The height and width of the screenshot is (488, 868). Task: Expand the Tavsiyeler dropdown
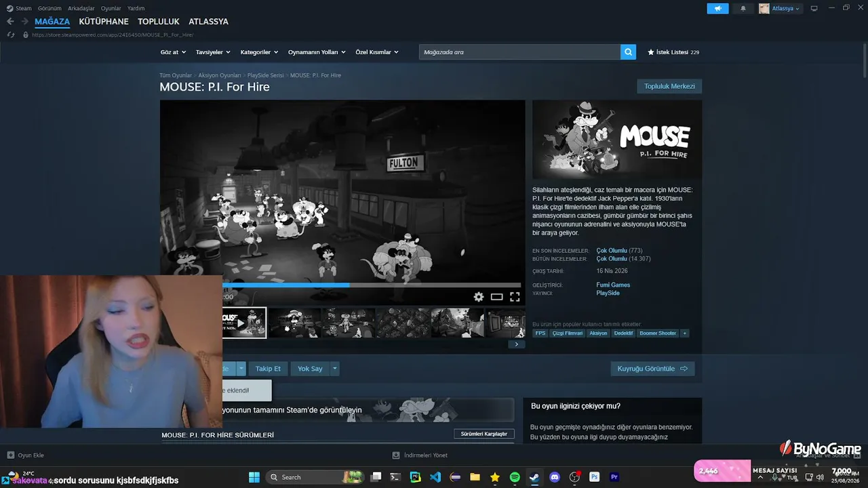213,52
